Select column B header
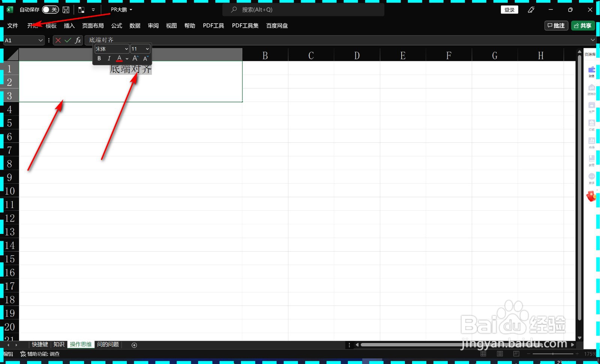 click(265, 55)
